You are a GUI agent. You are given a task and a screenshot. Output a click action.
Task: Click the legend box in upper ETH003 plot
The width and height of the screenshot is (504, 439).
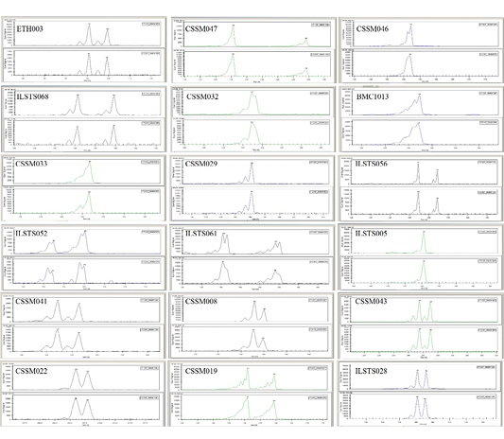tap(150, 24)
